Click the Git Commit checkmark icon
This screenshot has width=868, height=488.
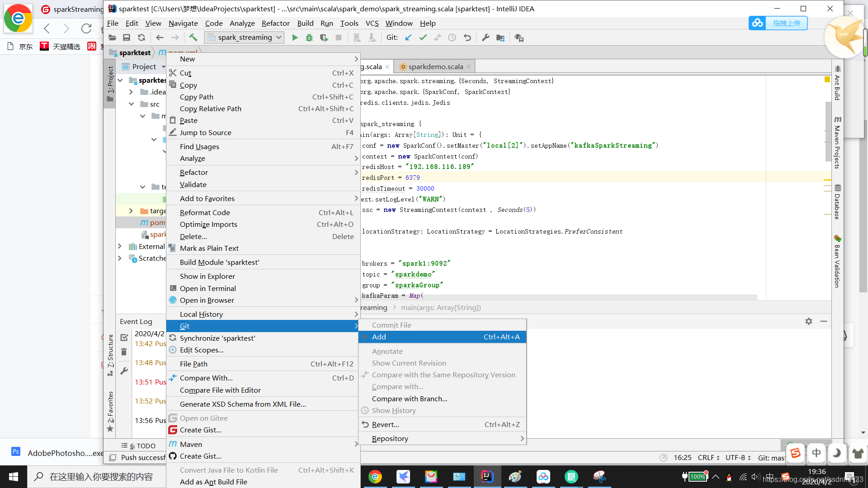click(x=423, y=38)
